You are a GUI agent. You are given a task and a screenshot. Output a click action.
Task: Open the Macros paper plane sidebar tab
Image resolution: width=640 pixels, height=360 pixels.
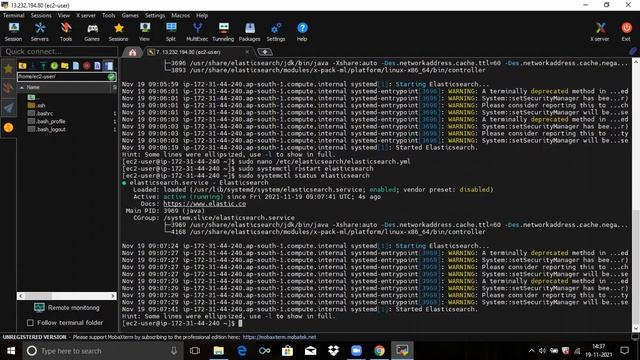(x=8, y=108)
